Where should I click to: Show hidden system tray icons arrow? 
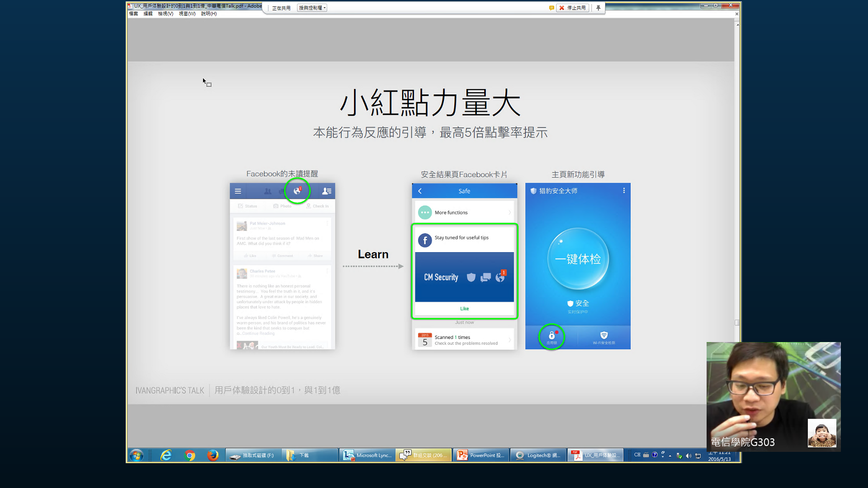670,455
